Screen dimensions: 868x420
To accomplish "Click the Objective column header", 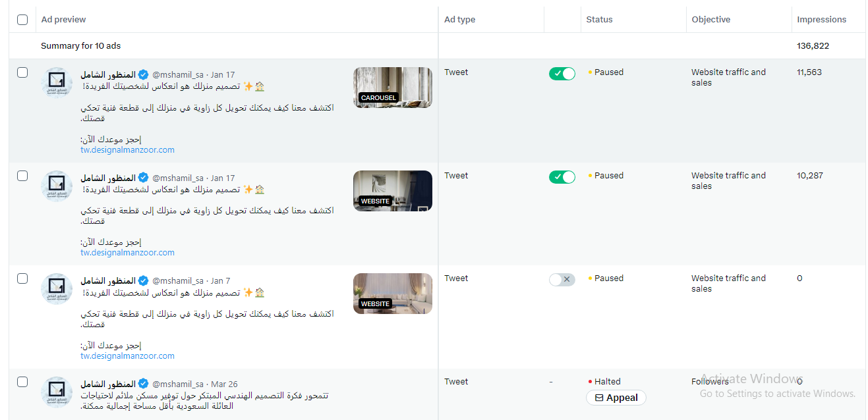I will tap(711, 20).
